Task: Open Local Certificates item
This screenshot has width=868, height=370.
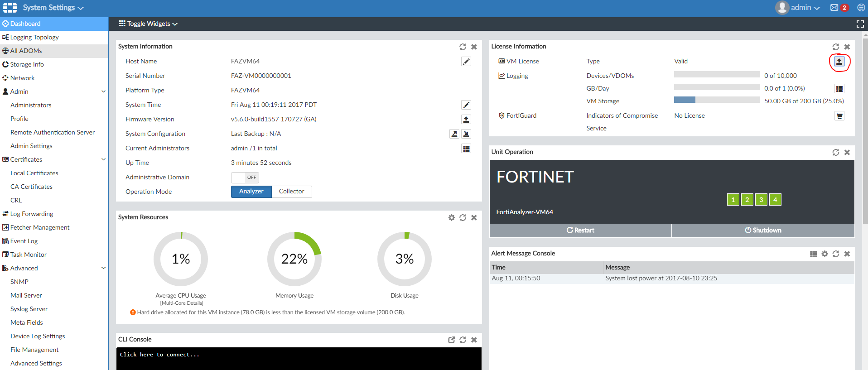Action: pos(54,173)
